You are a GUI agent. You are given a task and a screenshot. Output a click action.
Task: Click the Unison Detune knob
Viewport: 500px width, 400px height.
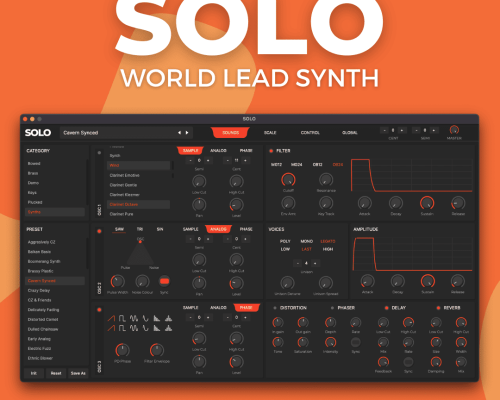click(287, 283)
